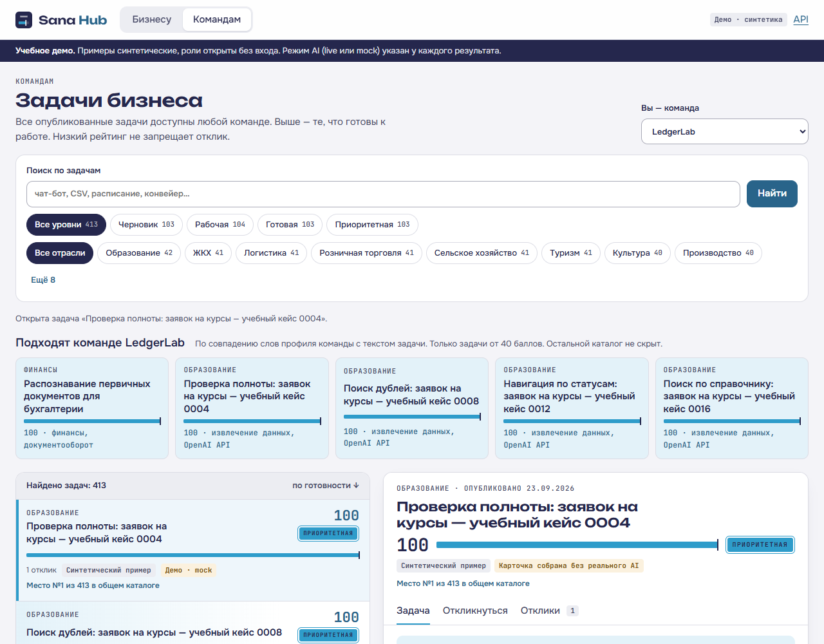Click the Демо · mock badge
The width and height of the screenshot is (824, 644).
coord(189,570)
